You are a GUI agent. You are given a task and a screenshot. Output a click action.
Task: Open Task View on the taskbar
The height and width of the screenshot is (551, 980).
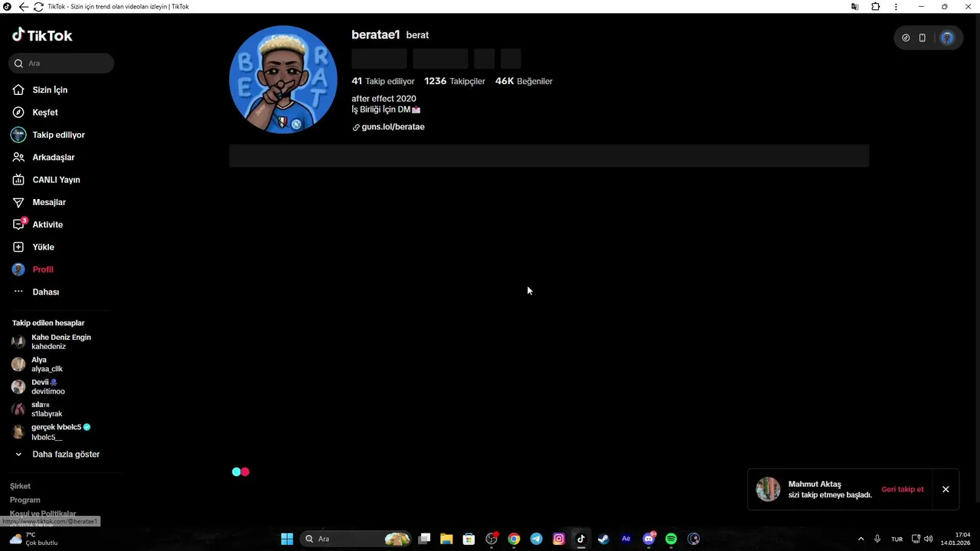tap(424, 539)
